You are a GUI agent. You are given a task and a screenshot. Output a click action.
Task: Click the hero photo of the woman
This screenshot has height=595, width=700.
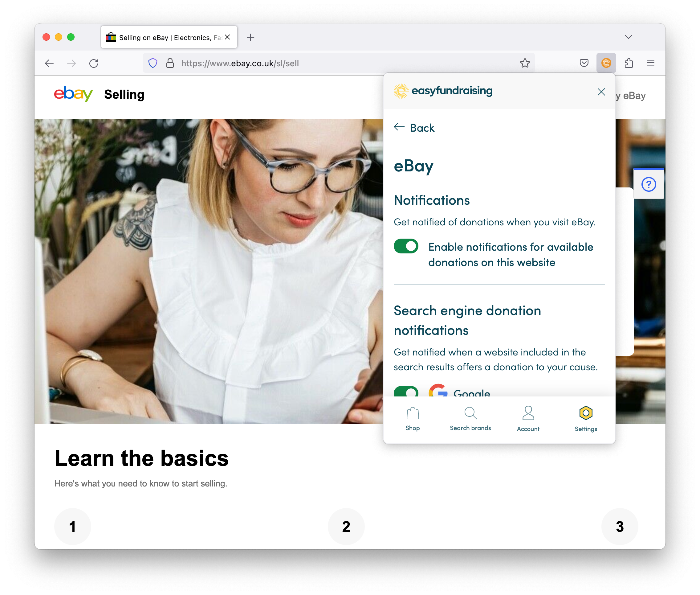click(209, 272)
